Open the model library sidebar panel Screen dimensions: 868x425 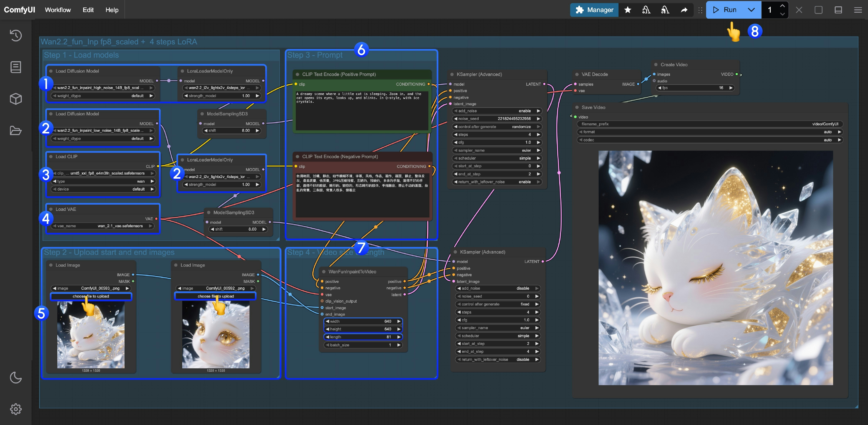pyautogui.click(x=16, y=98)
